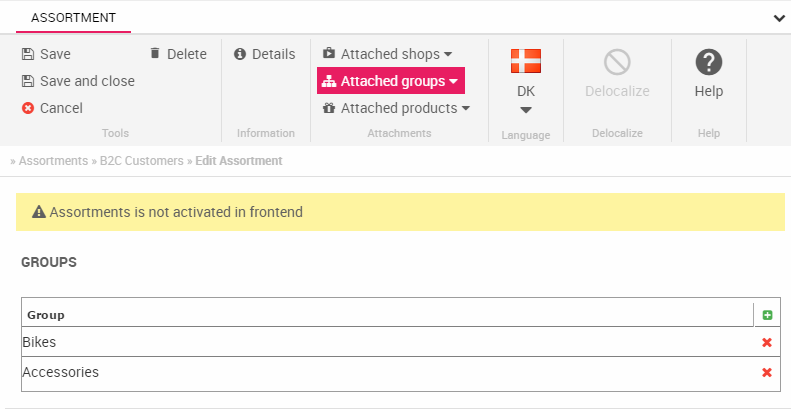Remove the Bikes group with red X
The height and width of the screenshot is (409, 791).
tap(767, 342)
